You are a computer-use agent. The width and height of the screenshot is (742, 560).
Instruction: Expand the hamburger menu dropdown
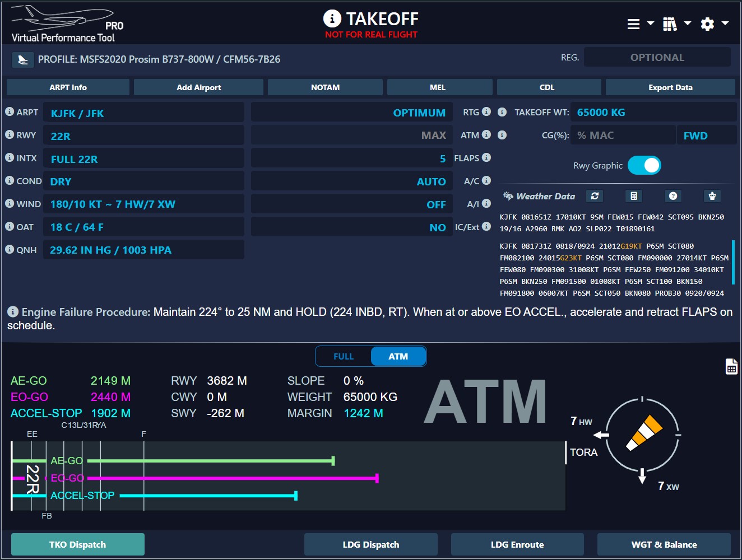pos(640,24)
